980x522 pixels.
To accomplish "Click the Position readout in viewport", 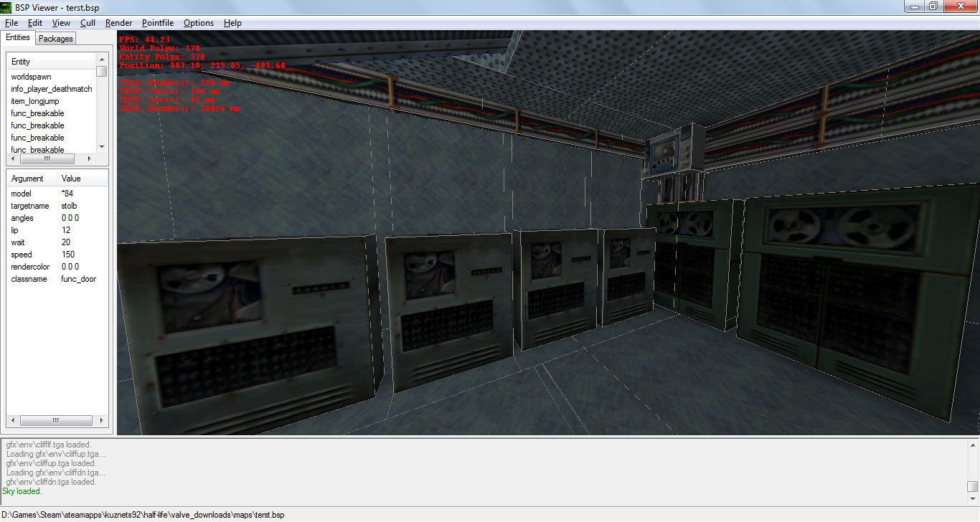I will coord(202,66).
